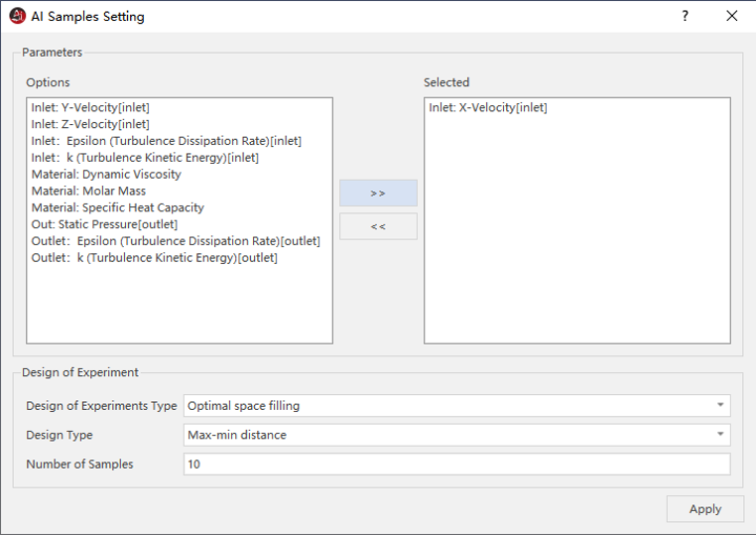This screenshot has width=756, height=535.
Task: Move option to Selected with >> button
Action: coord(378,193)
